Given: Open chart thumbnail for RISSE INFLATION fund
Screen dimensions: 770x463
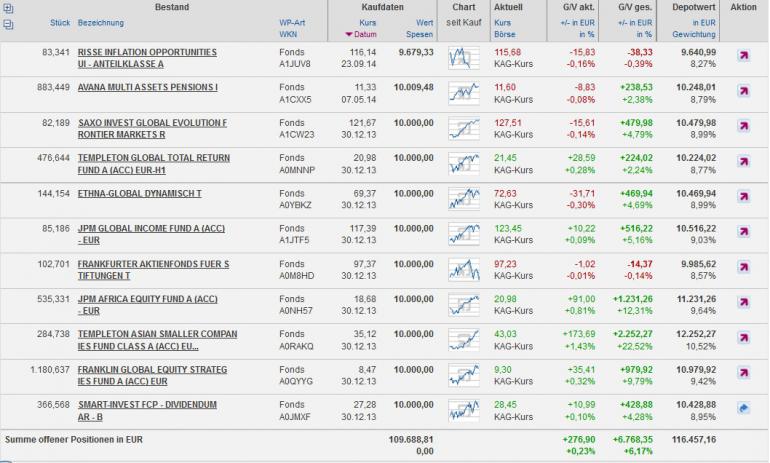Looking at the screenshot, I should tap(463, 57).
